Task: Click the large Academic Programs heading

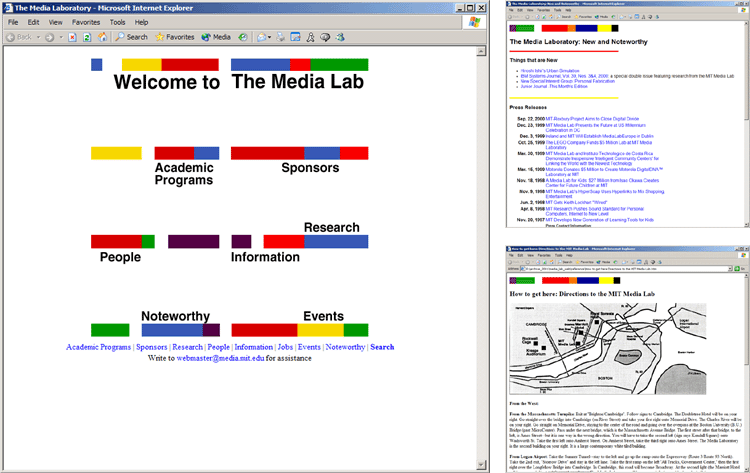Action: [184, 174]
